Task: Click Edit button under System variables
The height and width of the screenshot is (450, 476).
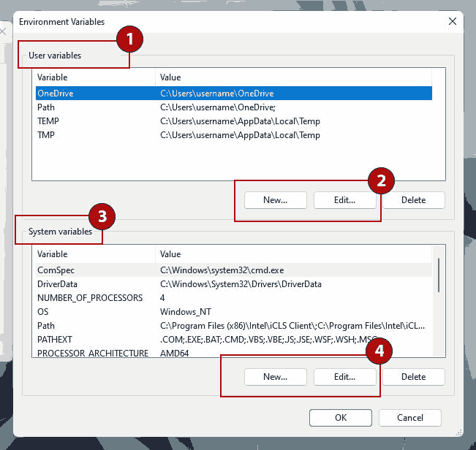Action: tap(344, 377)
